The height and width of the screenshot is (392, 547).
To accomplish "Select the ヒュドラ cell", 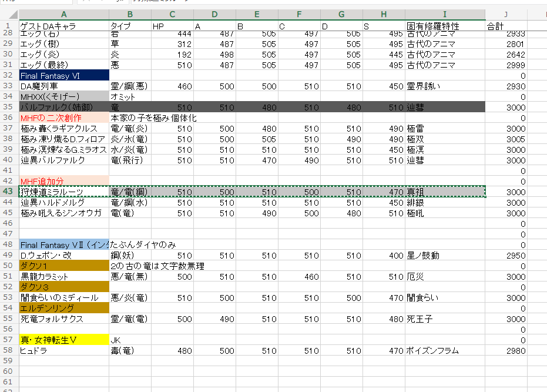I will coord(64,350).
